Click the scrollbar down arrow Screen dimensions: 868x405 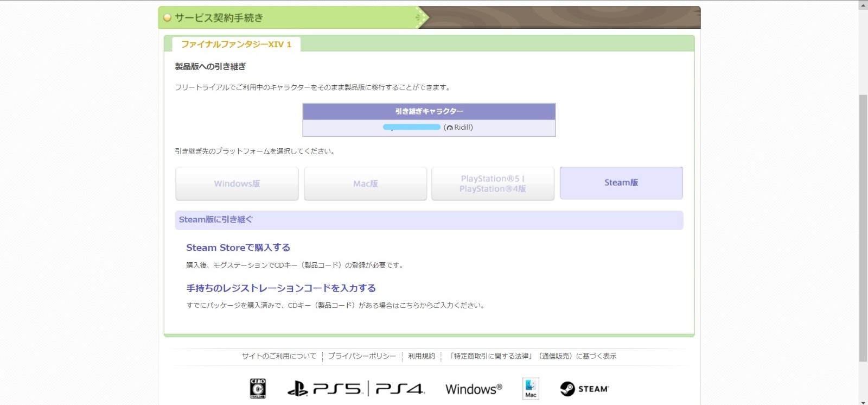click(x=863, y=402)
